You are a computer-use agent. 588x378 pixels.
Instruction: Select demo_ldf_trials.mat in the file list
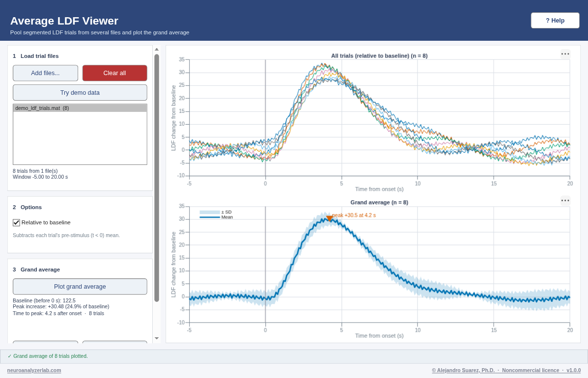coord(80,108)
